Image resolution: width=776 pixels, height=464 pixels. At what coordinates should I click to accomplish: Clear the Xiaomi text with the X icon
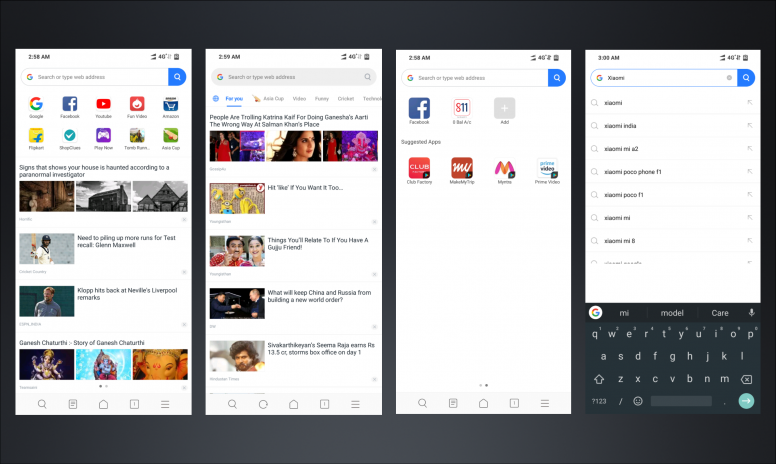click(729, 78)
